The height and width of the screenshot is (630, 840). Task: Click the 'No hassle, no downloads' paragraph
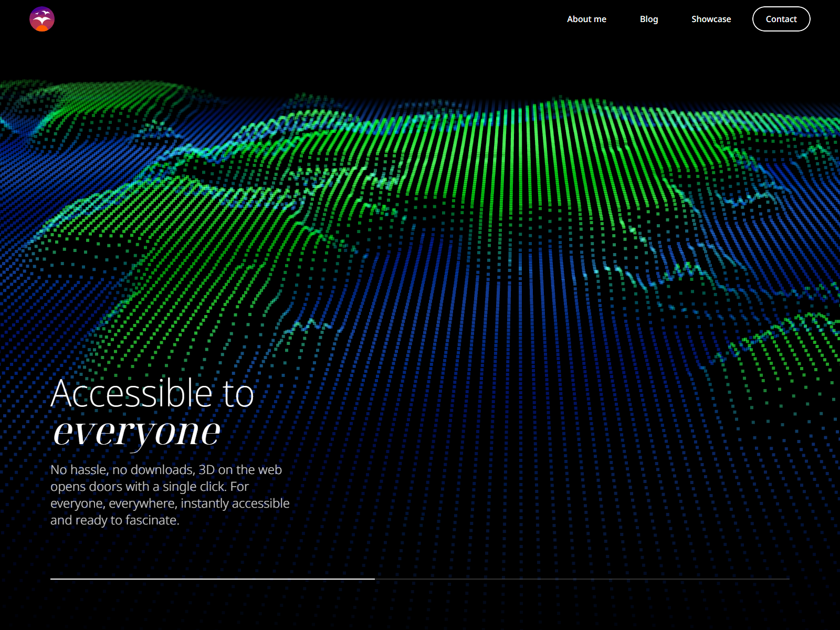170,495
